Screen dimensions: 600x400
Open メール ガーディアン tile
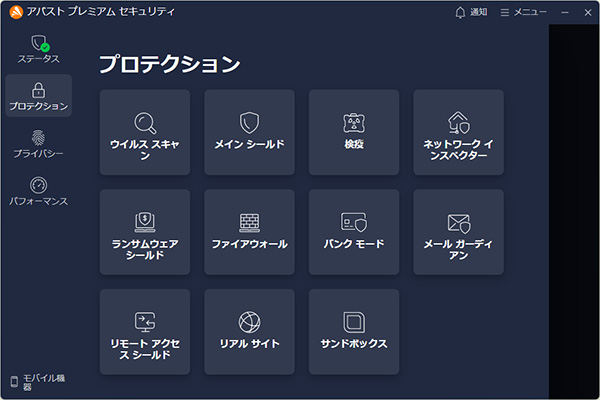tap(458, 232)
